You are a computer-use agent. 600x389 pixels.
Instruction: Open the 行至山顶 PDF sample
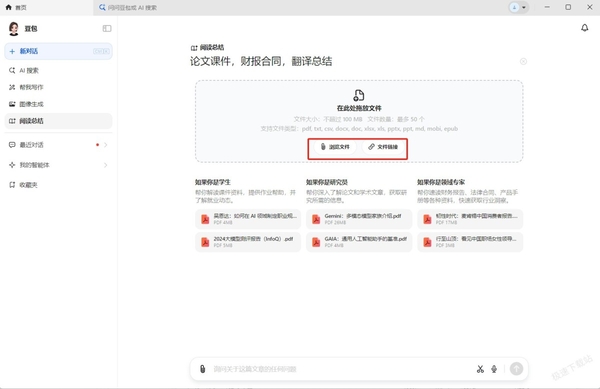point(470,242)
